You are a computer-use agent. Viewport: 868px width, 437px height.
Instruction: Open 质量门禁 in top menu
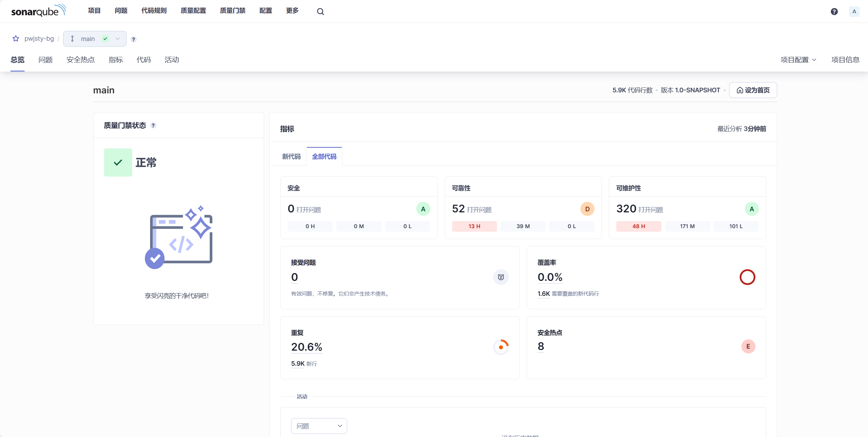tap(233, 11)
